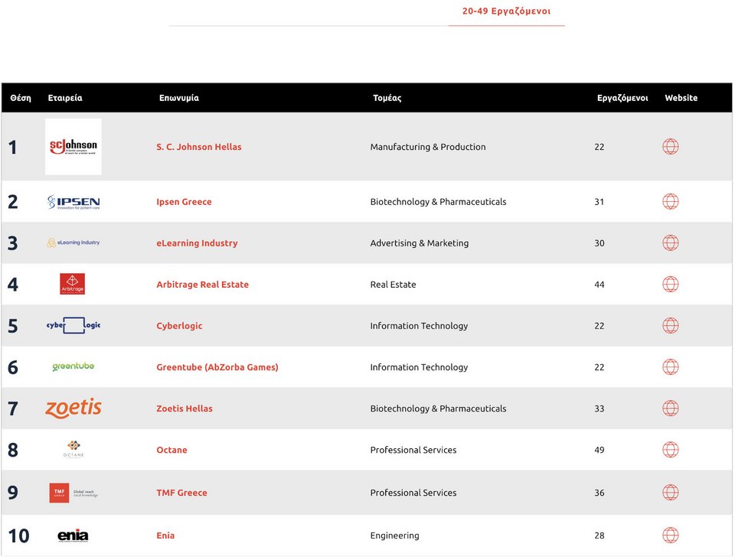This screenshot has width=735, height=560.
Task: Click the Website column header
Action: click(x=681, y=98)
